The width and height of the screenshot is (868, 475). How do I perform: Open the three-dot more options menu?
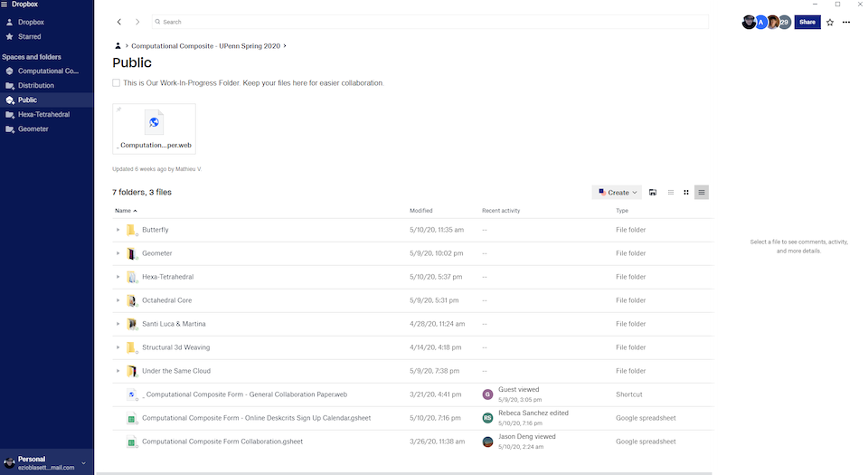[846, 22]
